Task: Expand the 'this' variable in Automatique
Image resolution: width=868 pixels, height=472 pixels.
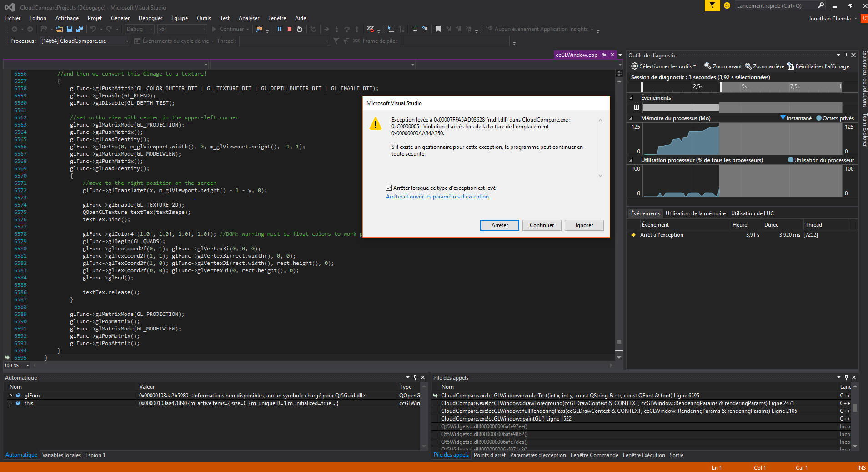Action: [x=10, y=403]
